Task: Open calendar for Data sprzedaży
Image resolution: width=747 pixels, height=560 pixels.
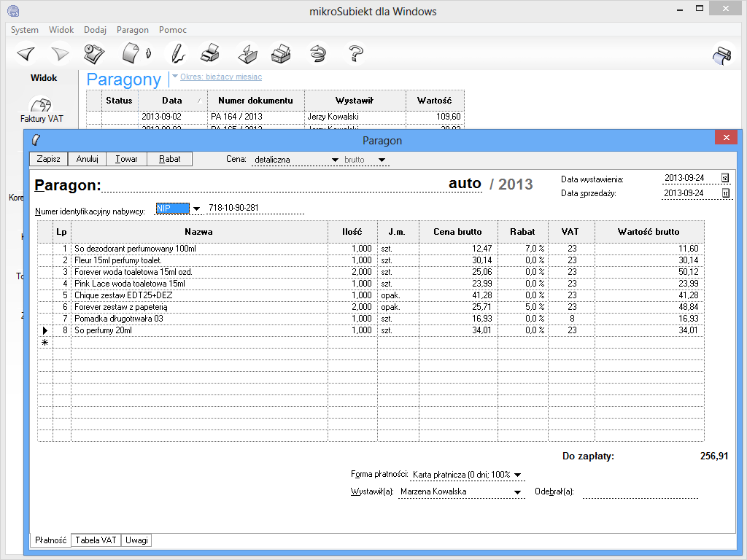Action: [x=725, y=193]
